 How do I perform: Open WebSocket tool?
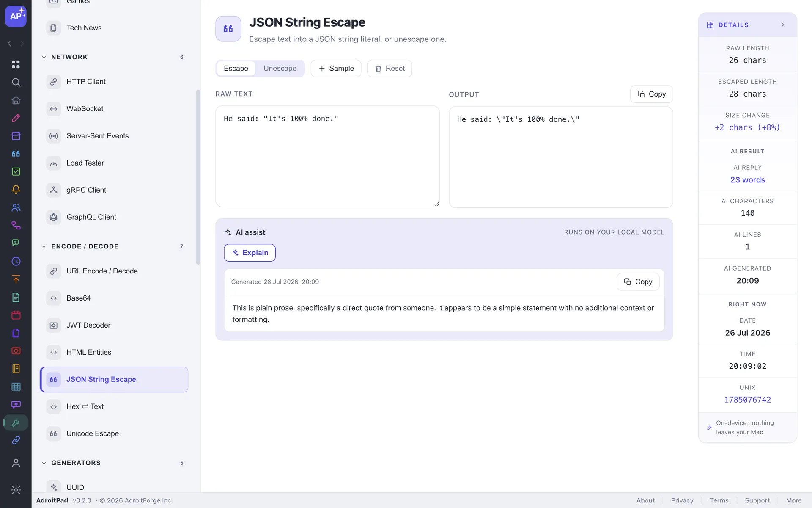pos(114,109)
